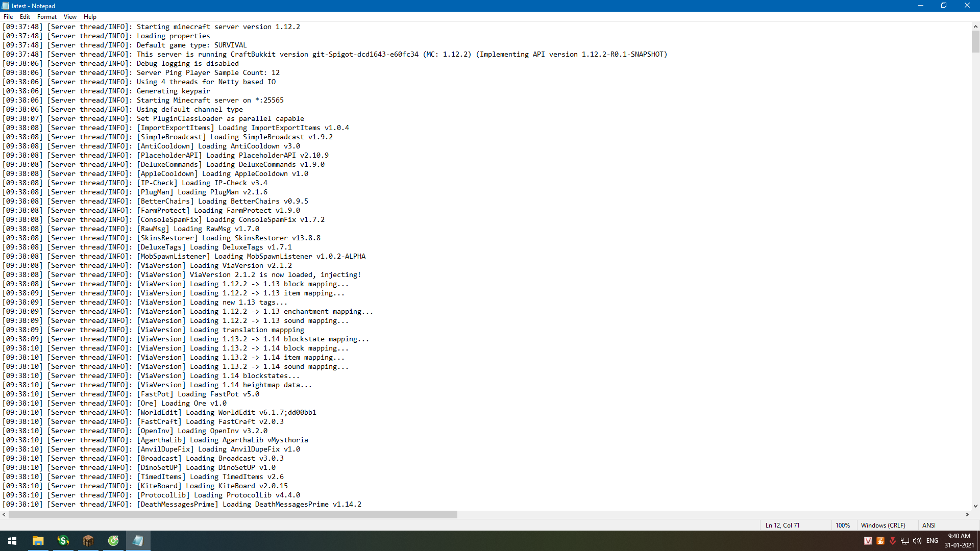Click the Notepad icon in title bar
980x551 pixels.
tap(6, 6)
